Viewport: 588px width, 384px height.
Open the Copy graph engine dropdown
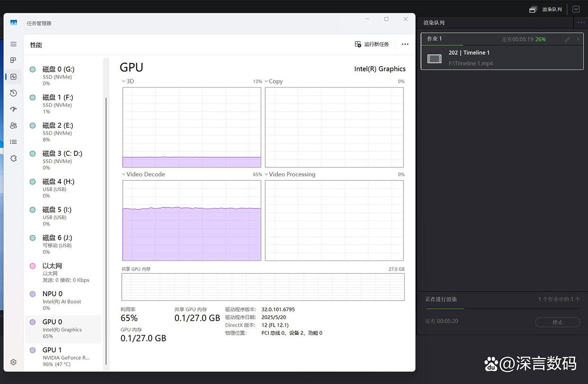click(274, 81)
